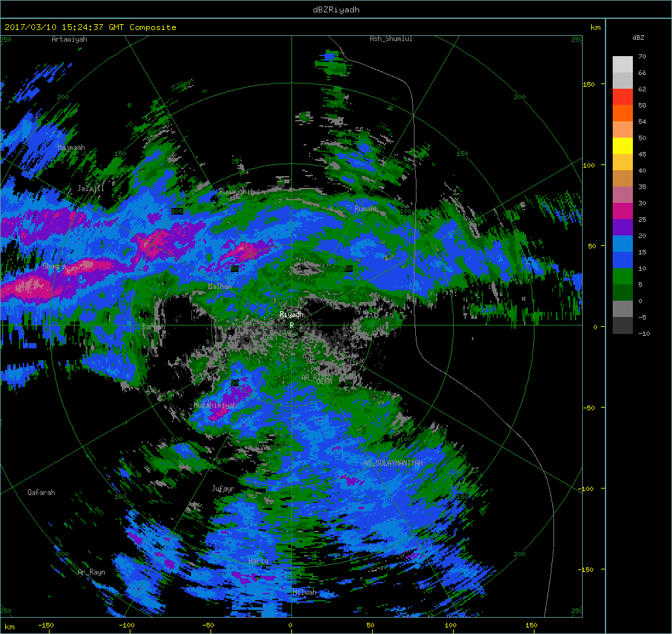
Task: Click the Hilwah city label
Action: coord(304,592)
